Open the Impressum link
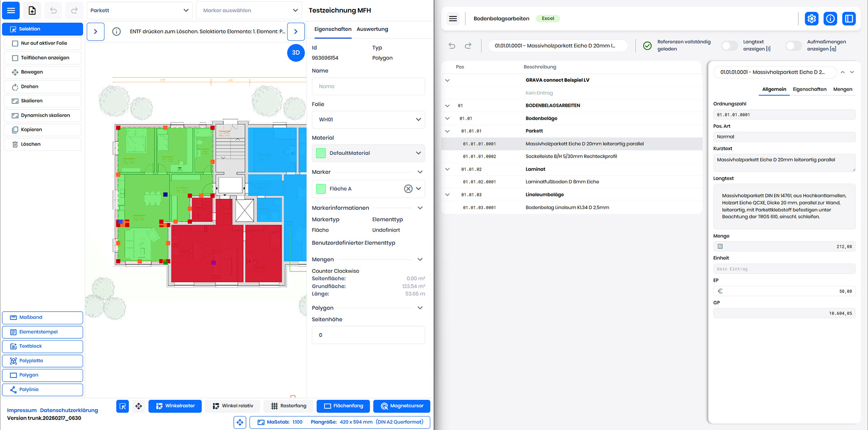 click(22, 411)
